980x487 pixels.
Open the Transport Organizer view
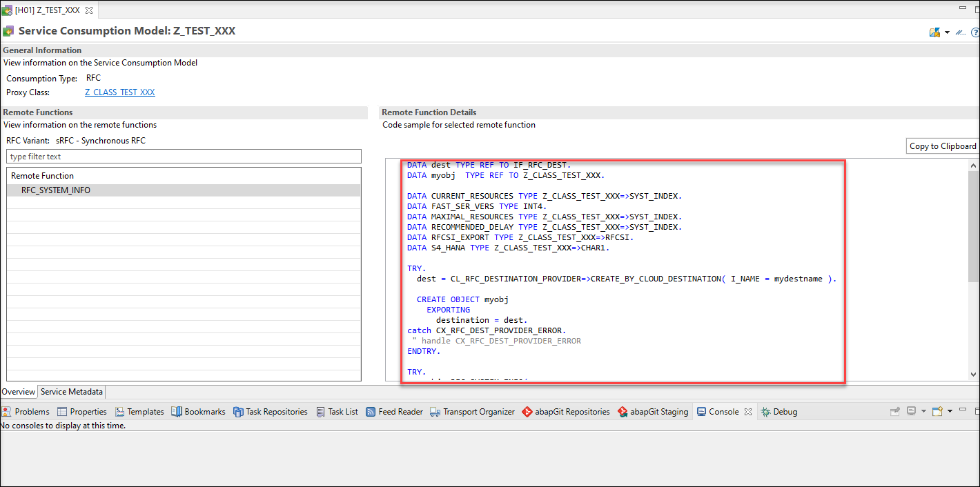tap(472, 412)
